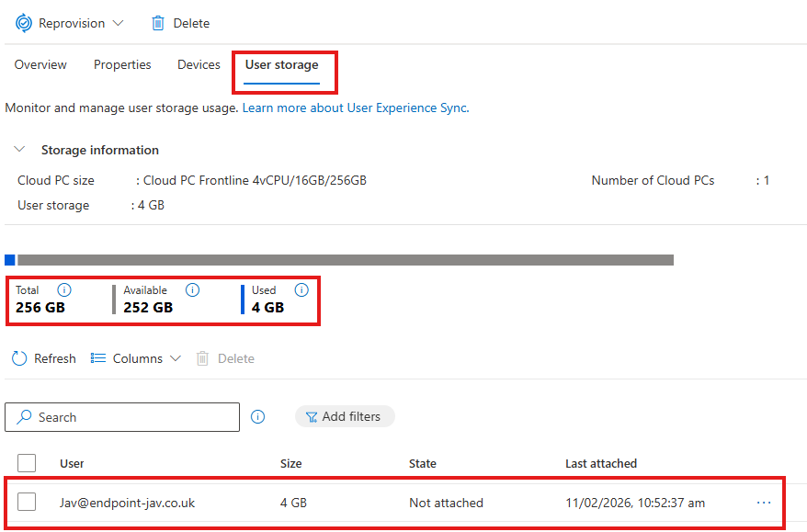Collapse the Storage information section

click(x=19, y=150)
